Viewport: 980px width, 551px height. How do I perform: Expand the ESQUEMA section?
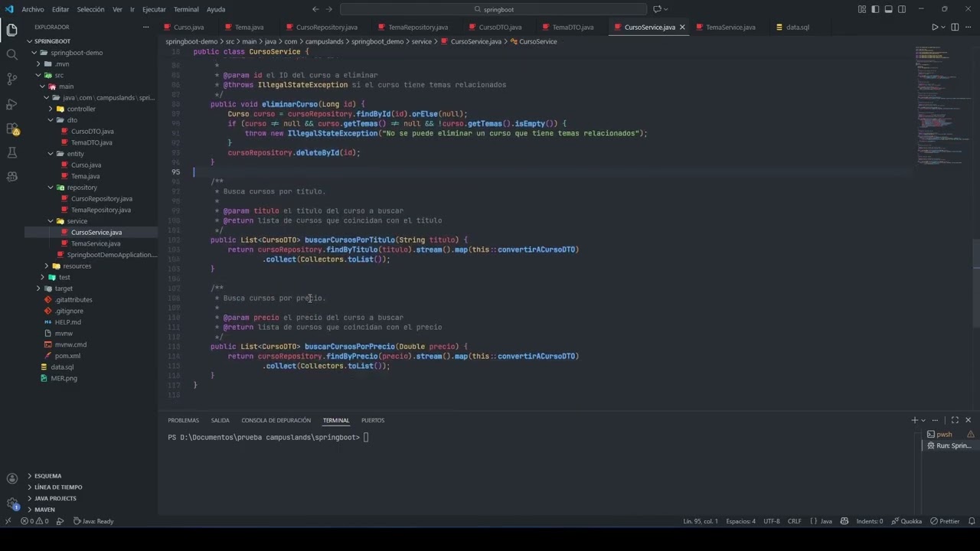tap(47, 476)
